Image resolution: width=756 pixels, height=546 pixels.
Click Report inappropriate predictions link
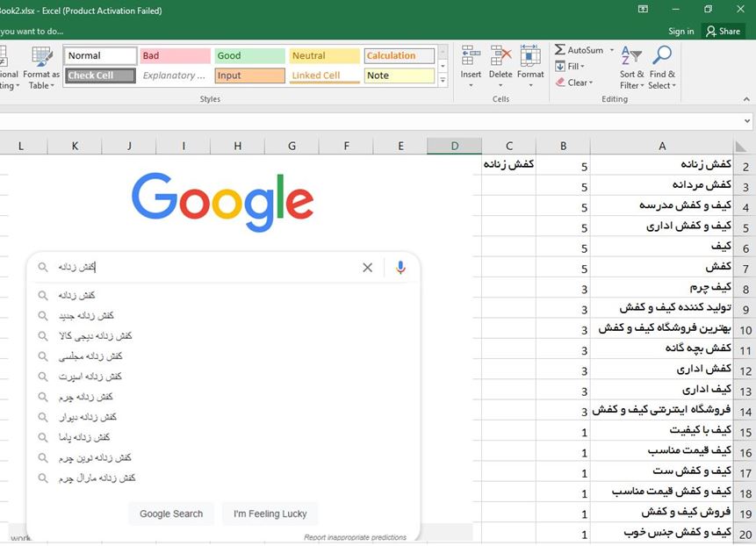click(x=355, y=537)
